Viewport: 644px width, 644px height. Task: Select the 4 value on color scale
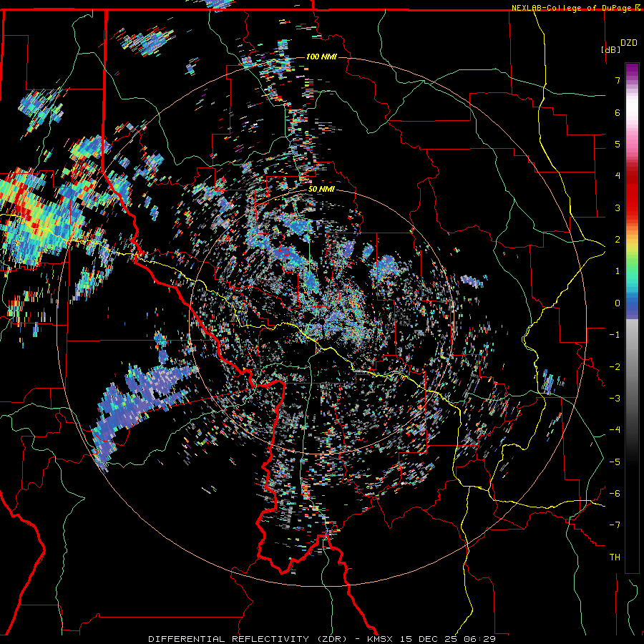pyautogui.click(x=618, y=176)
